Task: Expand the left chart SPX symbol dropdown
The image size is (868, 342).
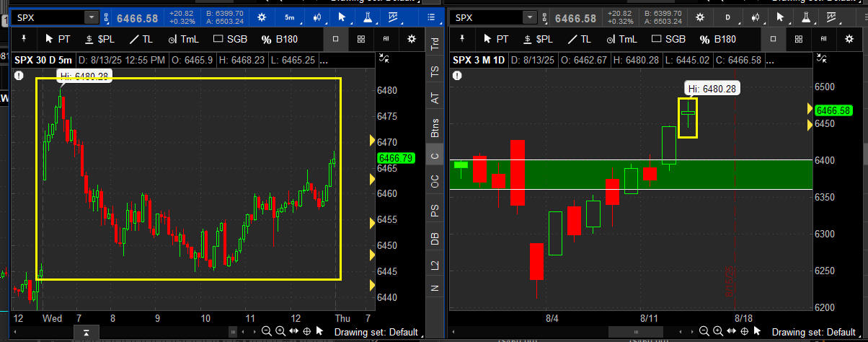Action: tap(92, 17)
